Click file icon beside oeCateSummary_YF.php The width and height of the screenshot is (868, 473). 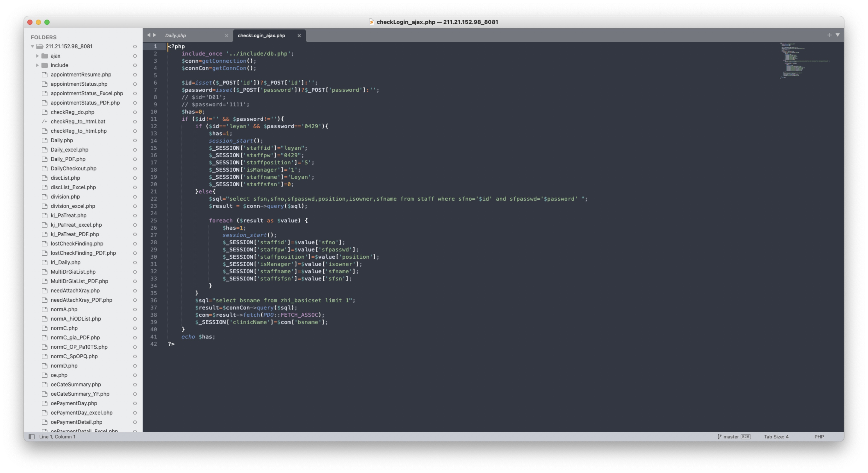tap(44, 394)
